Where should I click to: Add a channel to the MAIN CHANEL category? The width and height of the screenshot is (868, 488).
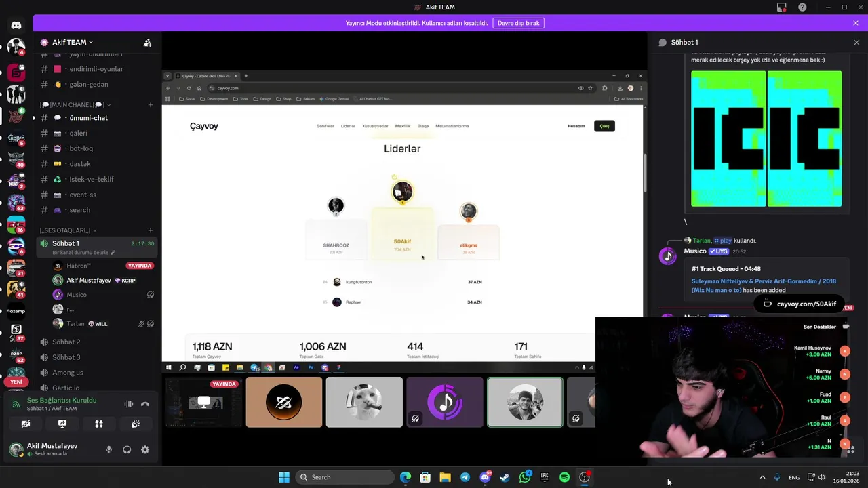point(151,105)
